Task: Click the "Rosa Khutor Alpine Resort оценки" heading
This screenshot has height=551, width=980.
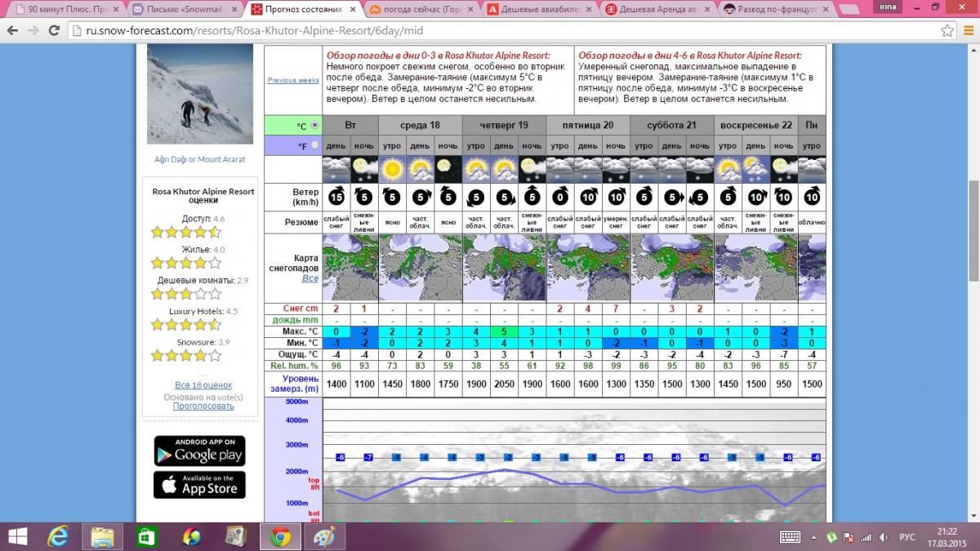Action: click(x=203, y=195)
